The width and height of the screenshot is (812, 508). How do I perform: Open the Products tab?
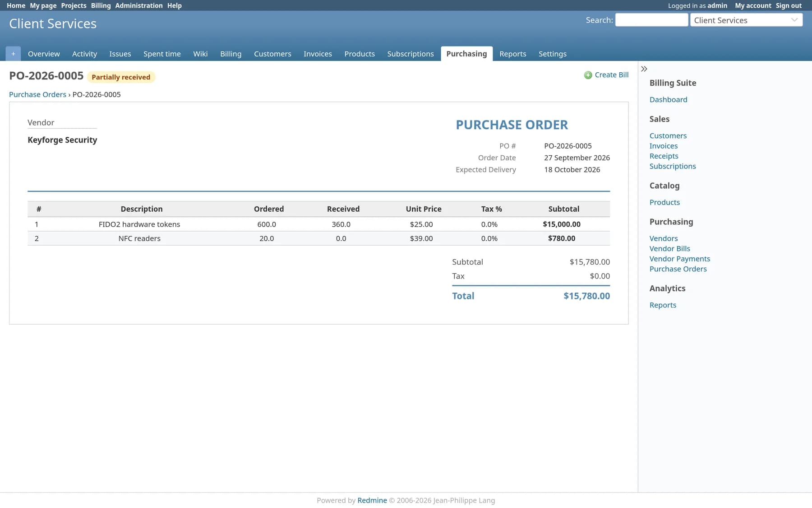coord(360,54)
